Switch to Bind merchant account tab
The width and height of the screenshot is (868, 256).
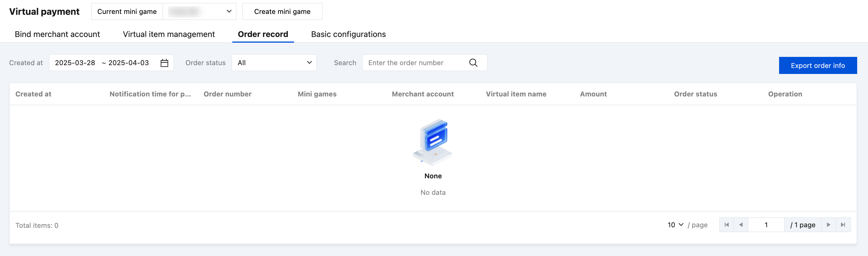pos(57,34)
